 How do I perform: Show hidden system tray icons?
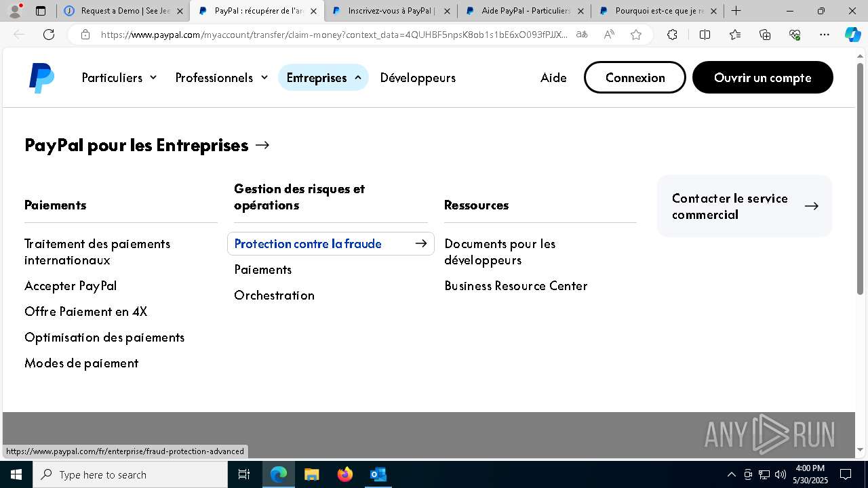pyautogui.click(x=731, y=474)
